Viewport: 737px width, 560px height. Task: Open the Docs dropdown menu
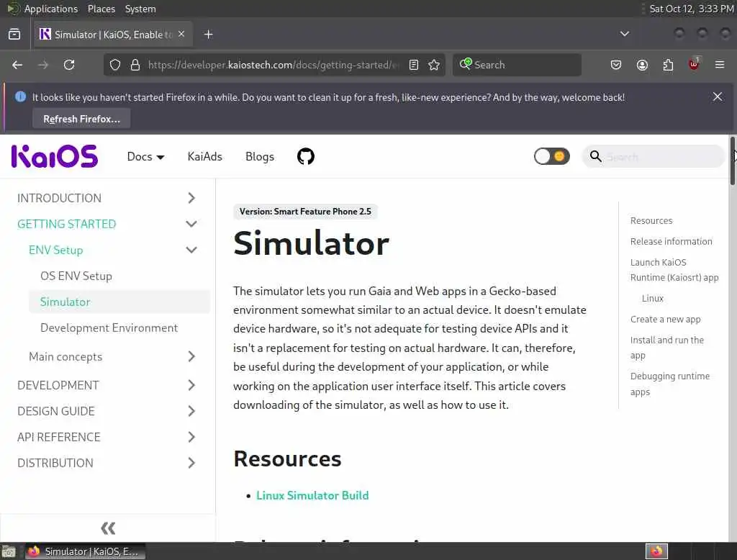(145, 157)
